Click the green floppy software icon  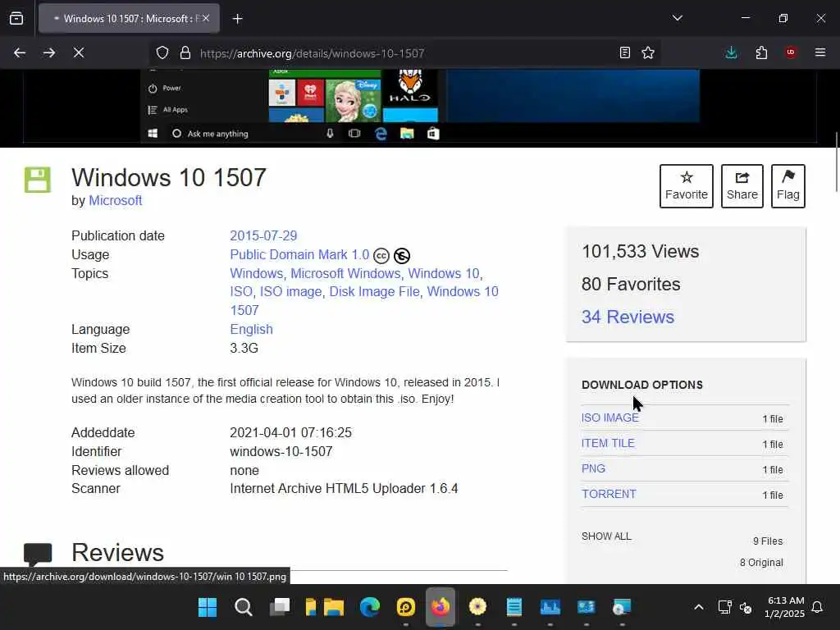pyautogui.click(x=38, y=180)
